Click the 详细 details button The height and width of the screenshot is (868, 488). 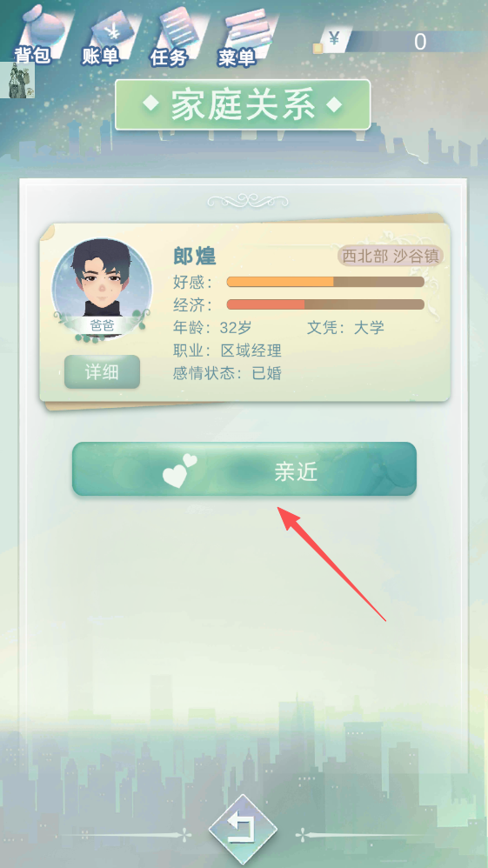click(102, 372)
